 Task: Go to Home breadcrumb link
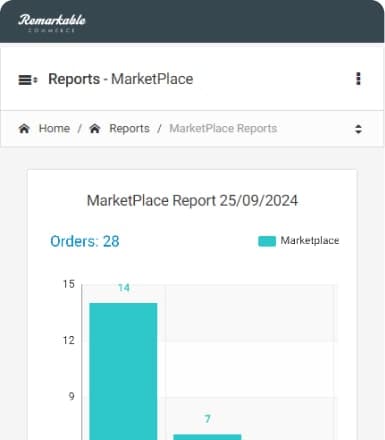point(54,128)
